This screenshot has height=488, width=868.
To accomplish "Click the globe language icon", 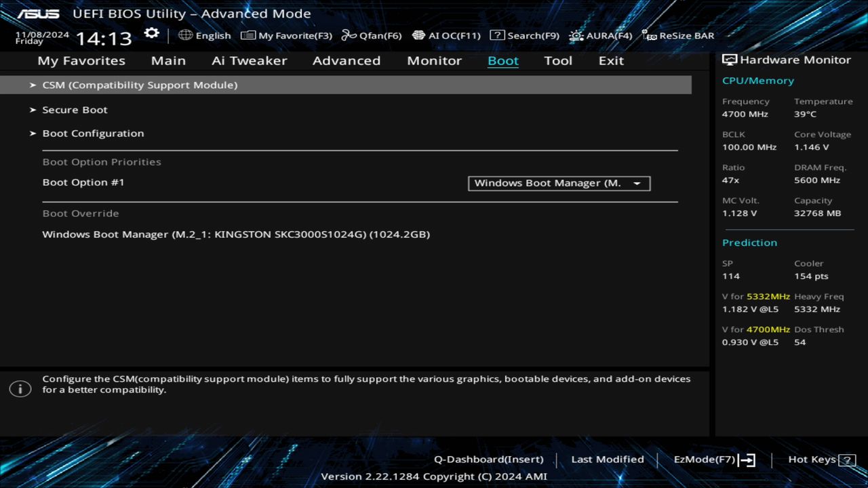I will (x=185, y=35).
